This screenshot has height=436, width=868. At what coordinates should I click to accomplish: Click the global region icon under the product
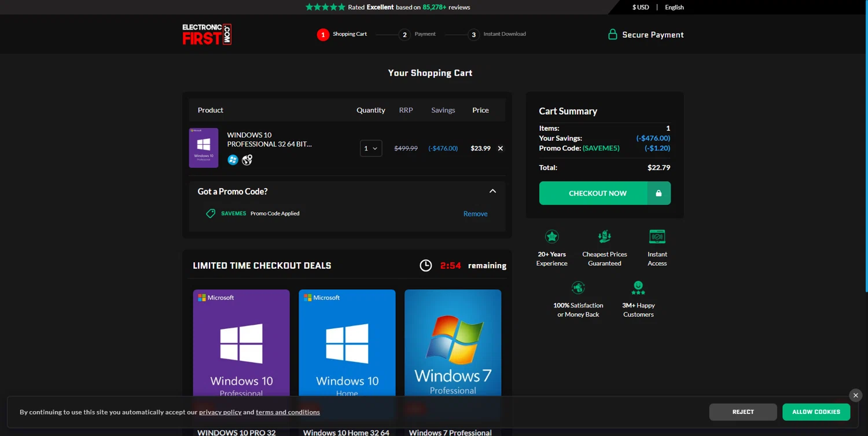247,160
